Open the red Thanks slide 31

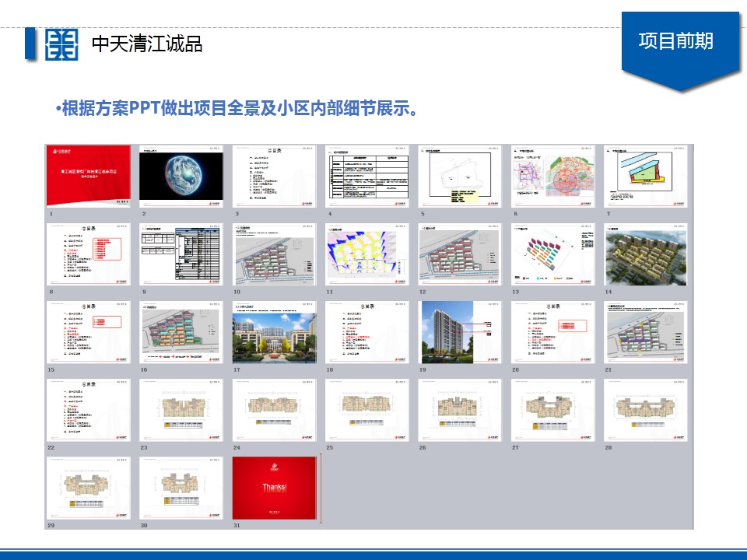pyautogui.click(x=275, y=488)
